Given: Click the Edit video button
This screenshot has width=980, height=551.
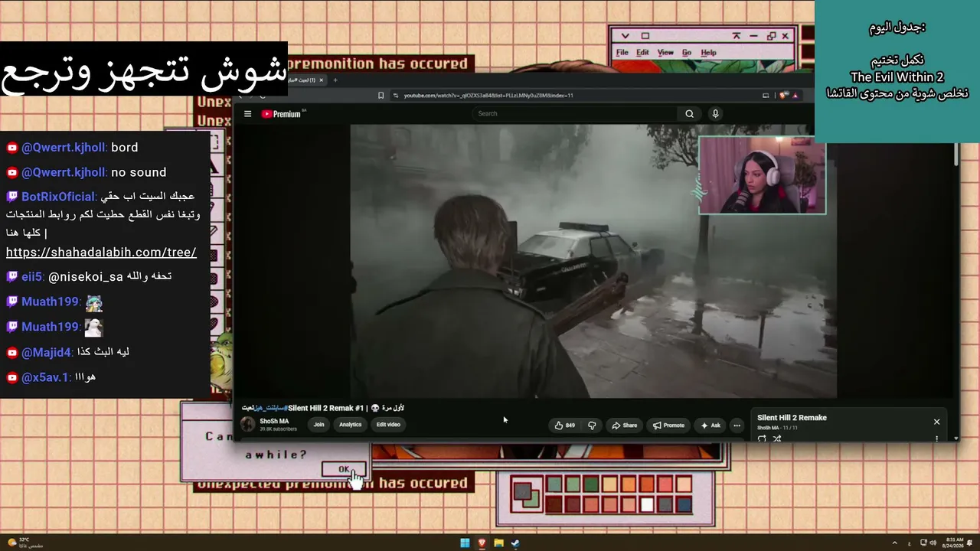Looking at the screenshot, I should (x=388, y=425).
